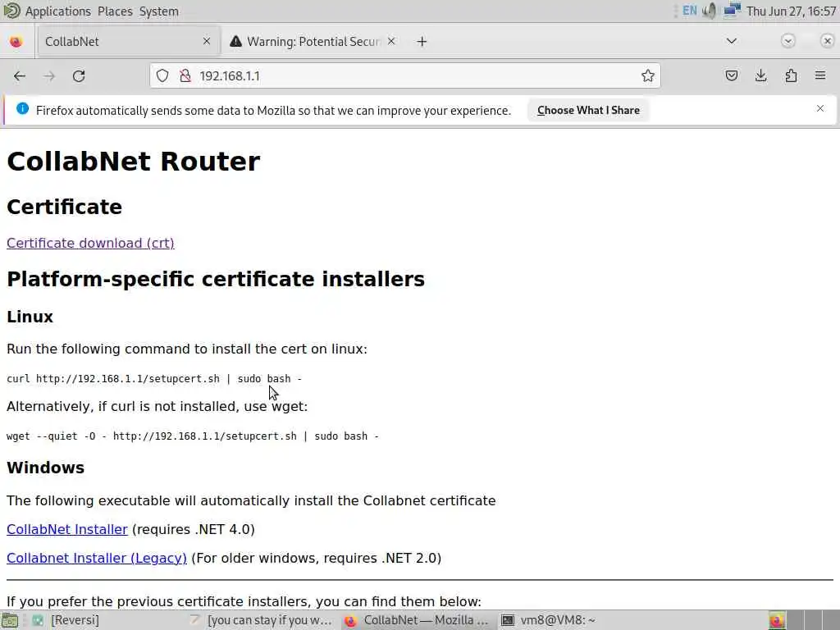
Task: Open the Collabnet Installer (Legacy) link
Action: click(x=97, y=558)
